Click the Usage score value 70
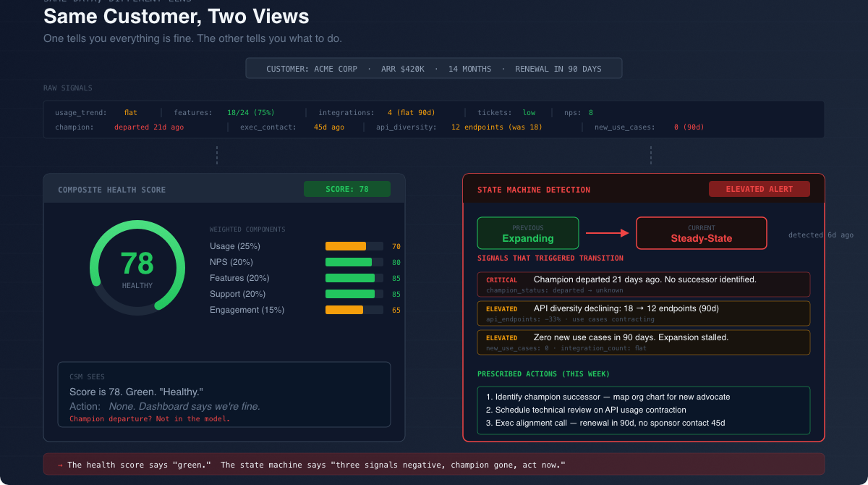 (x=396, y=247)
